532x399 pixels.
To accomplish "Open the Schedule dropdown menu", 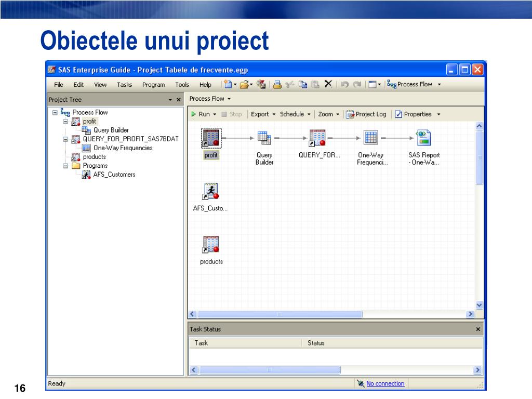I will tap(295, 114).
